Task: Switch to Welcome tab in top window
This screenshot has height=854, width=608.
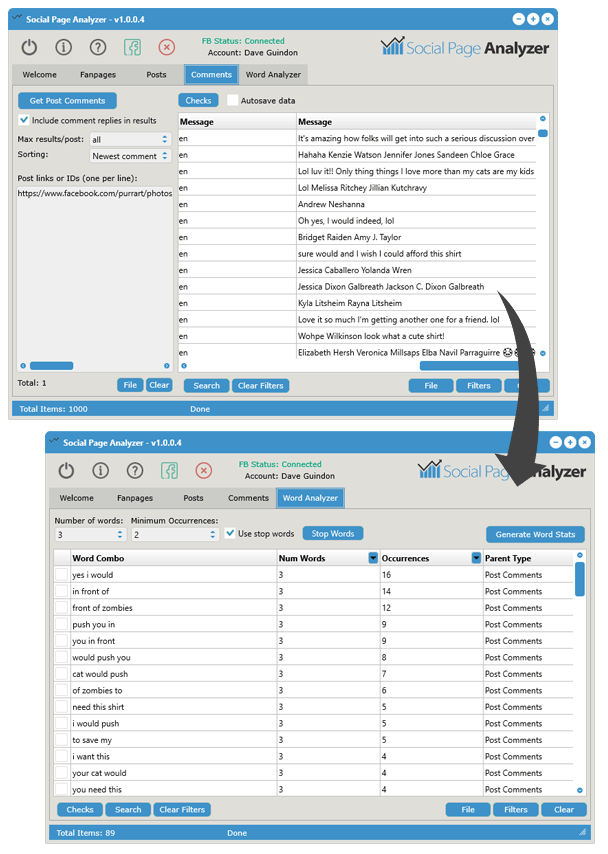Action: point(39,75)
